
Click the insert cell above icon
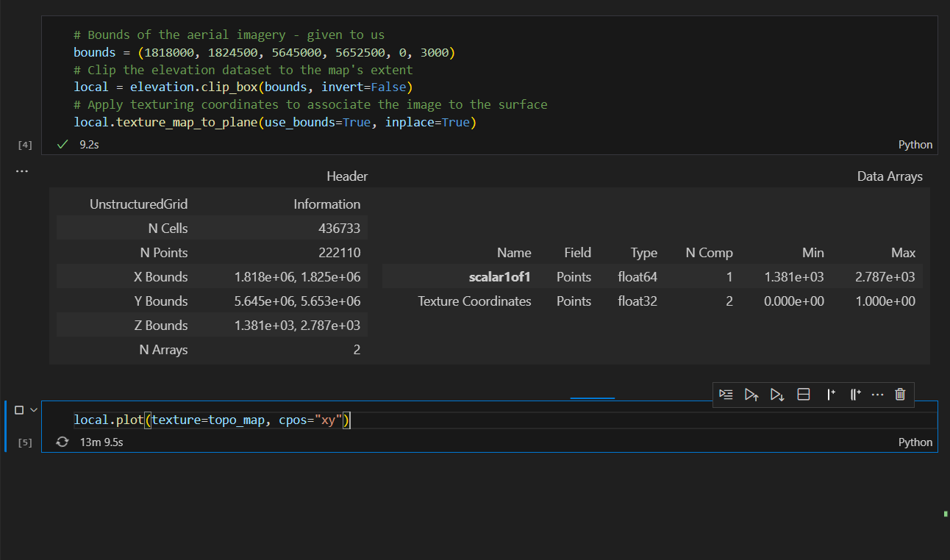point(831,395)
